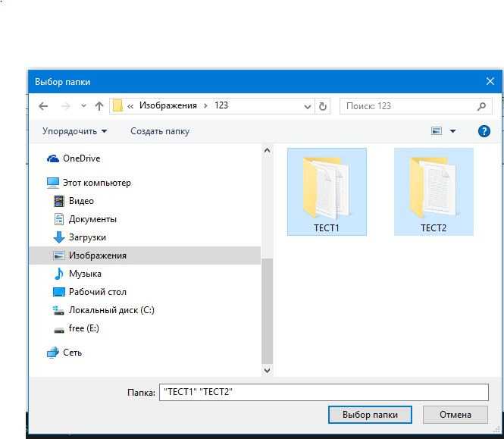Image resolution: width=504 pixels, height=439 pixels.
Task: Go back with the left arrow button
Action: pos(43,106)
